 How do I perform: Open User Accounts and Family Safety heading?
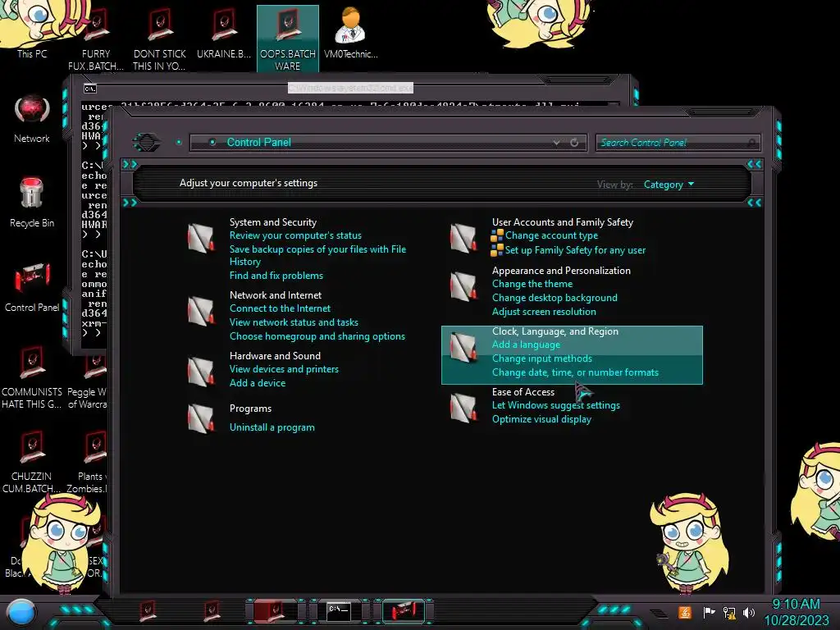[x=563, y=221]
